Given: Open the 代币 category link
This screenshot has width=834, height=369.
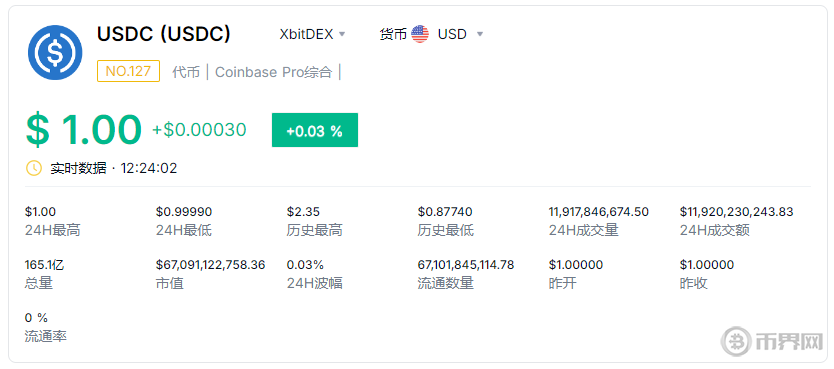Looking at the screenshot, I should (186, 72).
